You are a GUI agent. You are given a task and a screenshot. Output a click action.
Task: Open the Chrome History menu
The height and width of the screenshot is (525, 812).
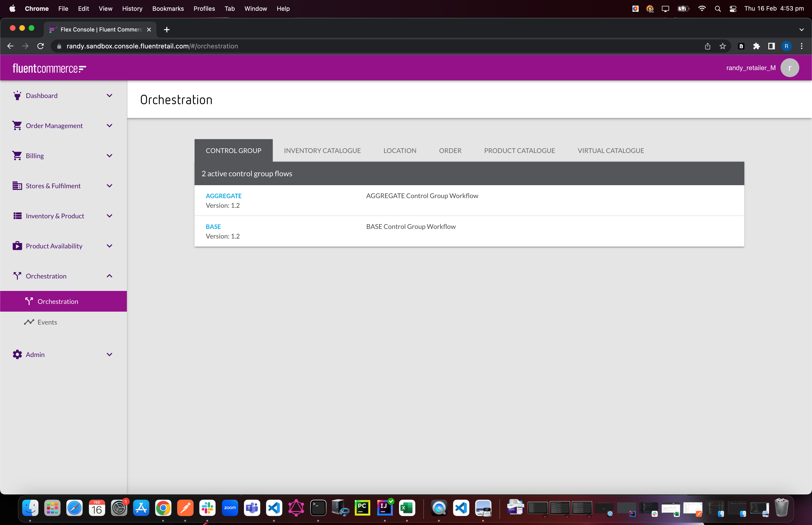(132, 8)
